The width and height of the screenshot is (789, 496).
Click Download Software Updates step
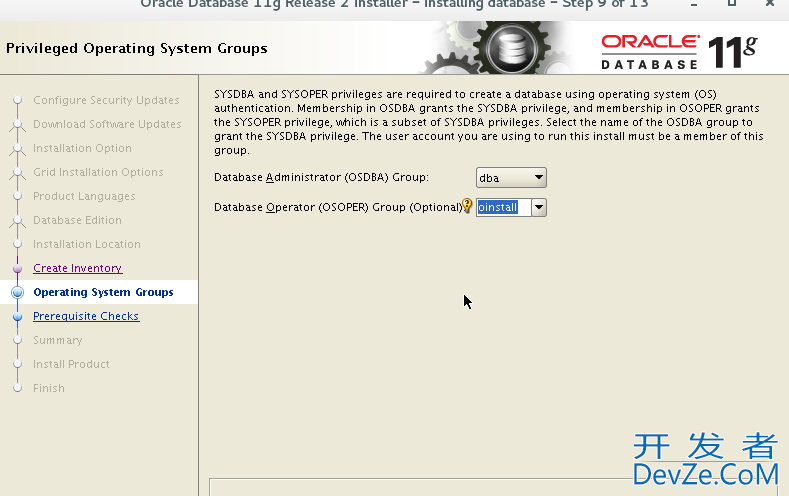107,124
